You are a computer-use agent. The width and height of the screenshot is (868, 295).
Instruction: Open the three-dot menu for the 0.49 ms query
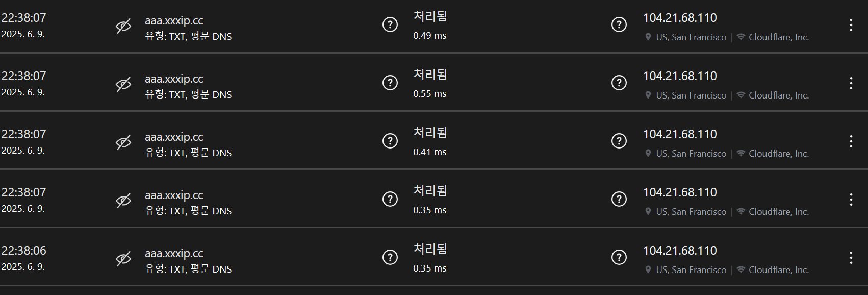[851, 25]
